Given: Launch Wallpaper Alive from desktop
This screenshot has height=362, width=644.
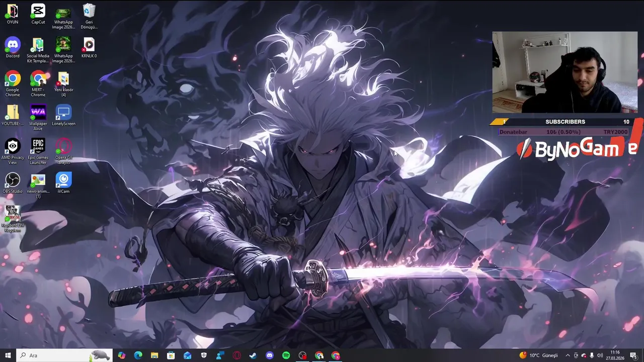Looking at the screenshot, I should pyautogui.click(x=38, y=118).
